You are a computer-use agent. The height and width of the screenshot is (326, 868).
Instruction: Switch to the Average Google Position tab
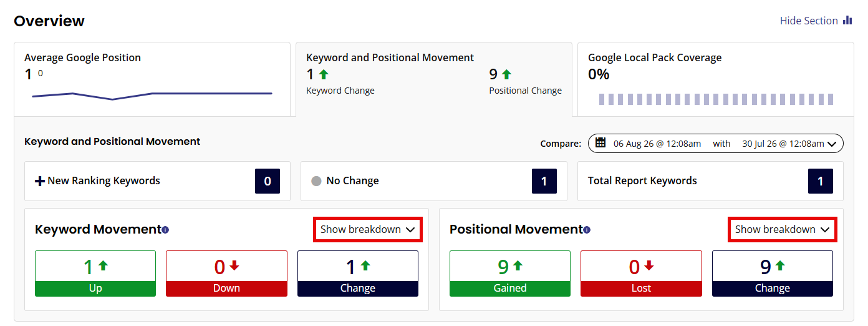click(152, 79)
